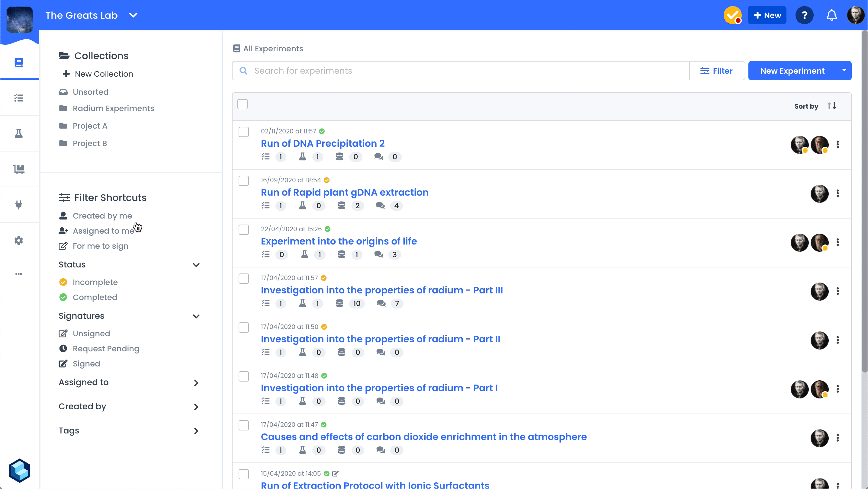Open integrations plug icon in sidebar
Viewport: 868px width, 489px height.
pyautogui.click(x=19, y=205)
